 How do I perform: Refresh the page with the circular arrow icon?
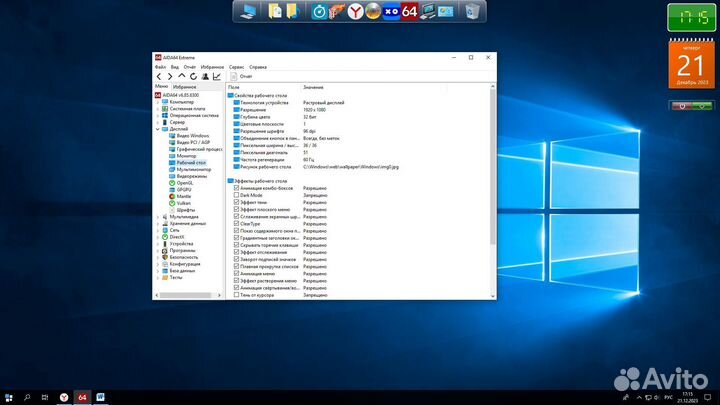pyautogui.click(x=193, y=77)
